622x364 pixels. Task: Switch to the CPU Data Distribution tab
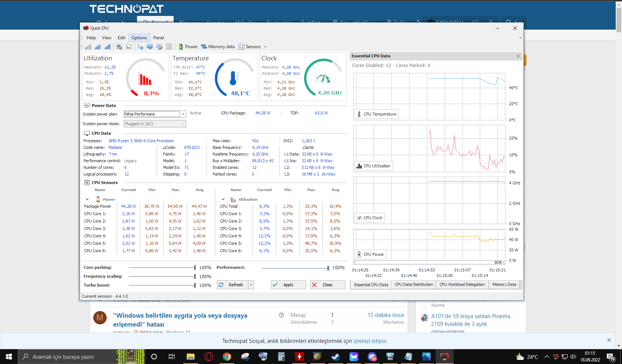coord(414,284)
